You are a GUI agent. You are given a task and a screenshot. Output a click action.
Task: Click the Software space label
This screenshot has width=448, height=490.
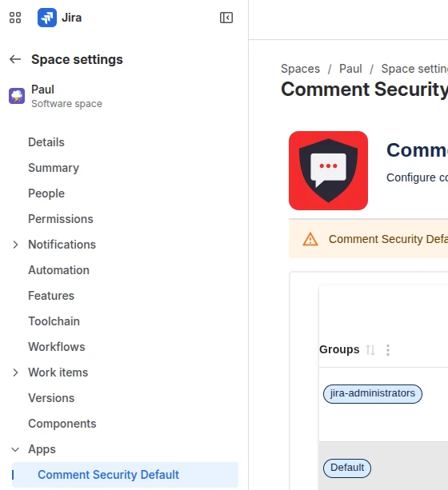(66, 104)
